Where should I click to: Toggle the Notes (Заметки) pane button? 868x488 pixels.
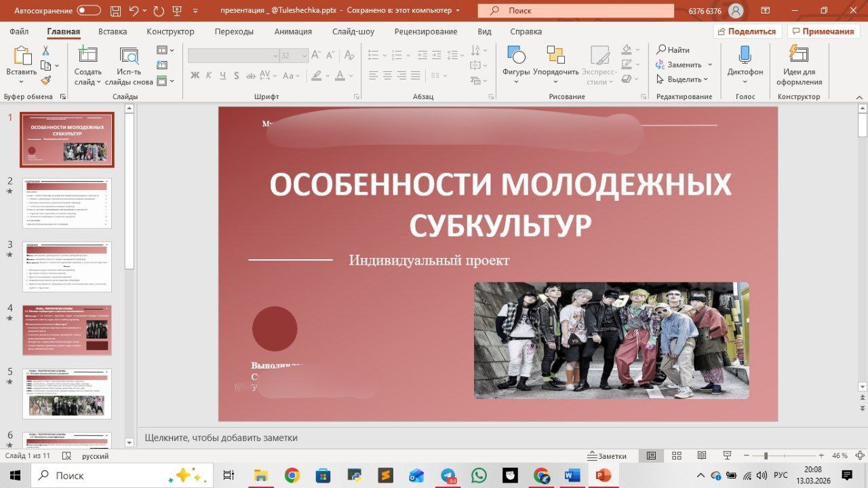[x=607, y=456]
